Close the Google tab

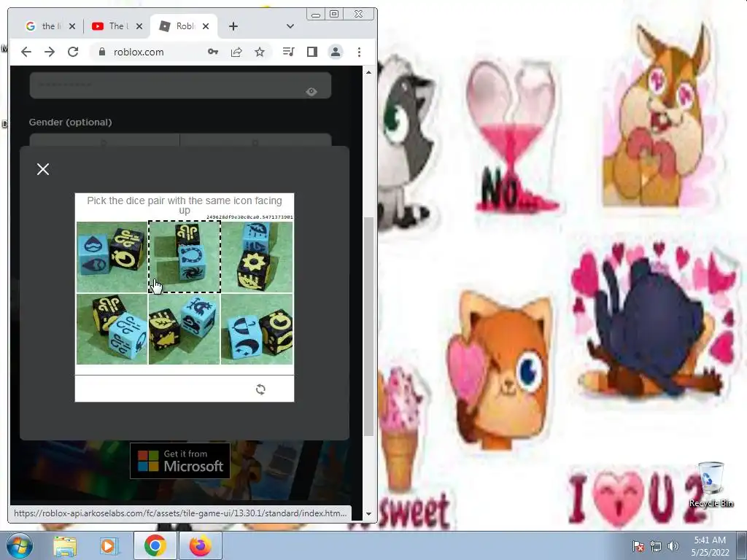coord(72,26)
